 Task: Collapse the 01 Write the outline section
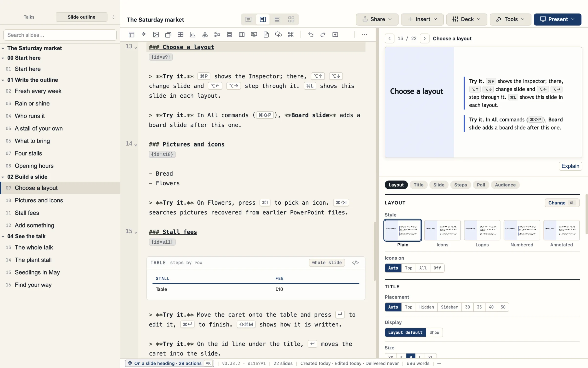[3, 80]
